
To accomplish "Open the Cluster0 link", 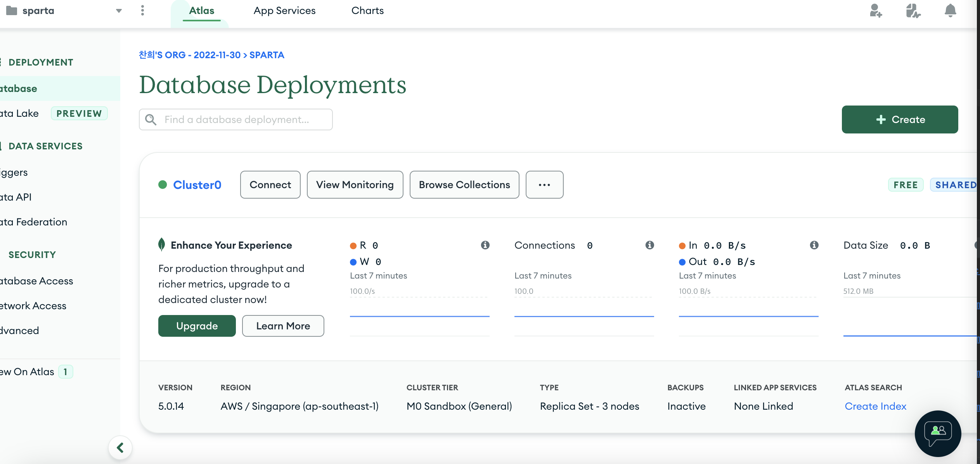I will [197, 185].
